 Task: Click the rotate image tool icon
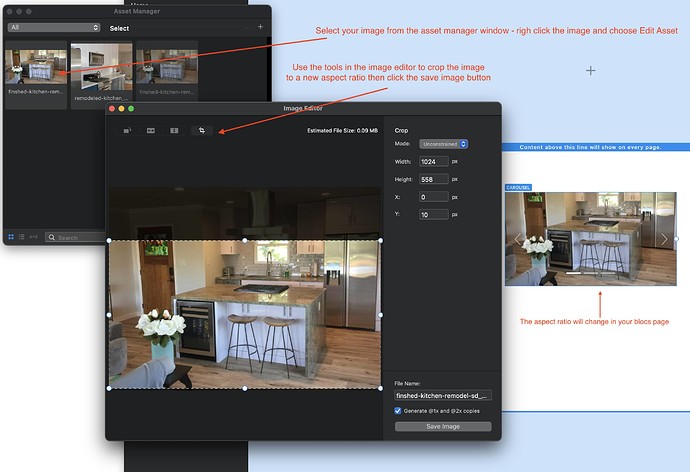(x=127, y=130)
